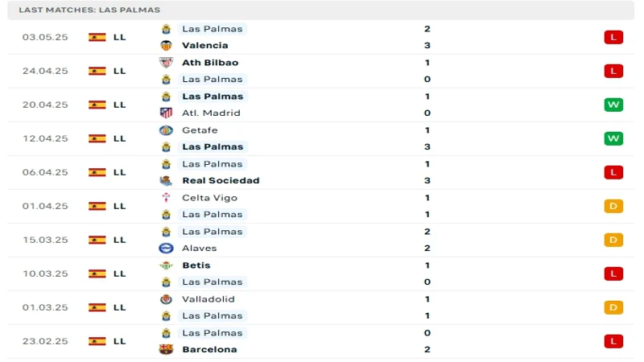The height and width of the screenshot is (362, 644).
Task: Open the 10.03.25 Betis match row date
Action: click(x=45, y=274)
